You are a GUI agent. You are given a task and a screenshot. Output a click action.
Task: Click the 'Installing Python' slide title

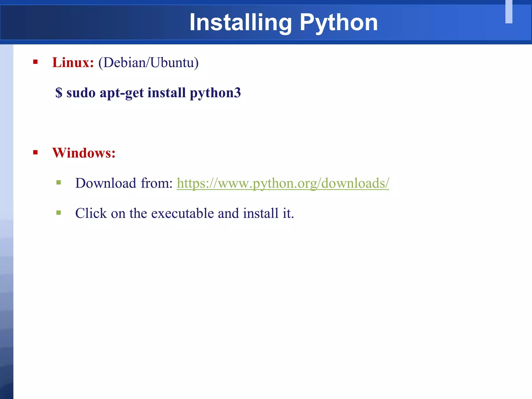pyautogui.click(x=283, y=23)
